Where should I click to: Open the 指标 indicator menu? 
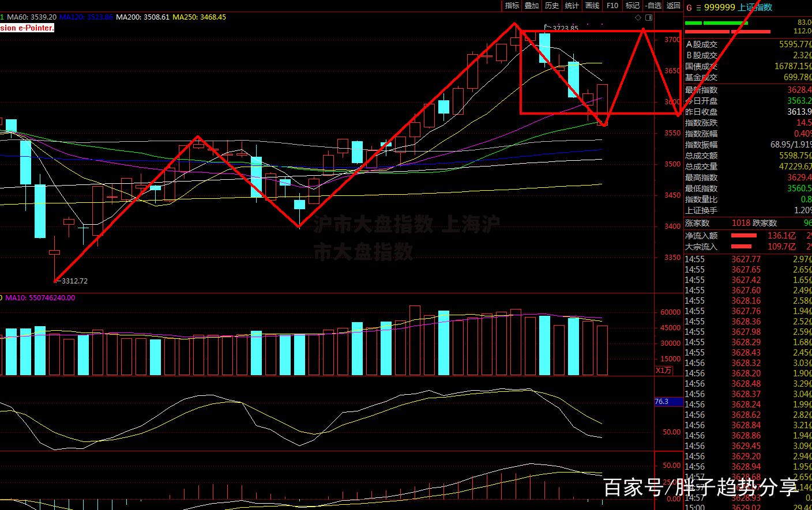512,6
